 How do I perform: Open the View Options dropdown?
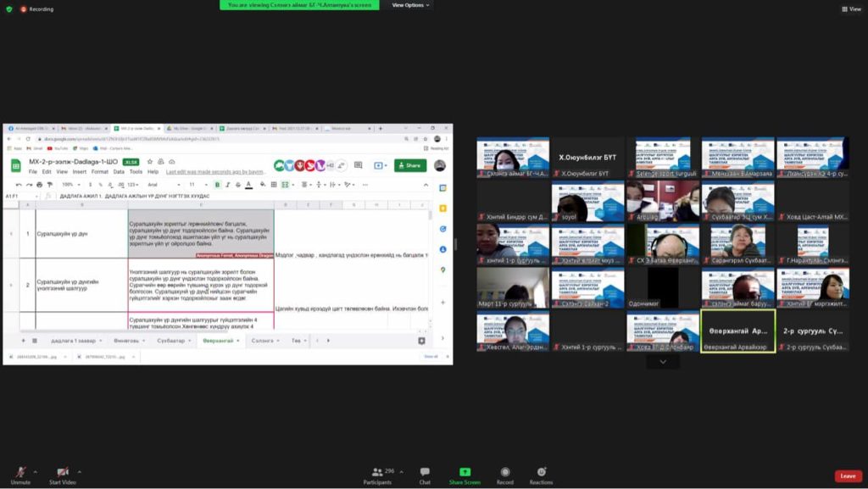pyautogui.click(x=410, y=5)
